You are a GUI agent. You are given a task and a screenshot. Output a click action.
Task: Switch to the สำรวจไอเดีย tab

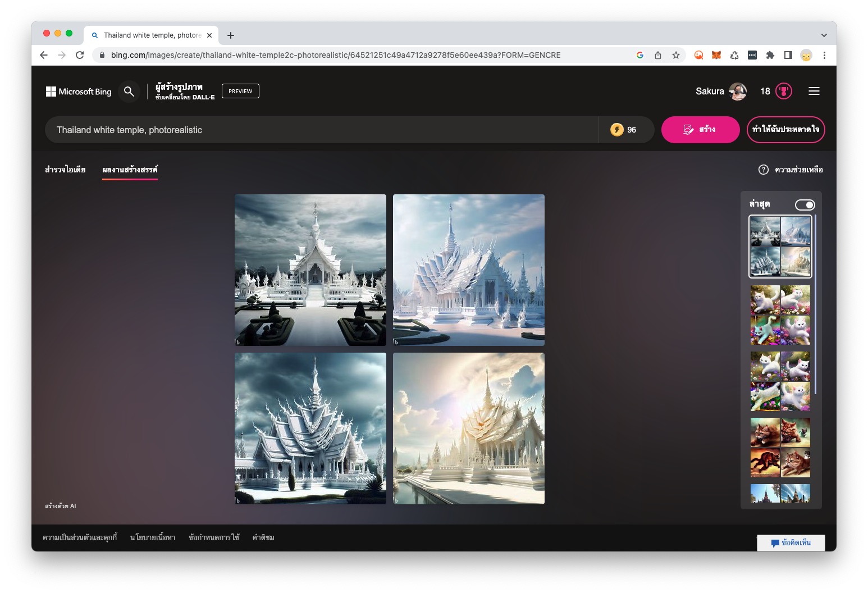pyautogui.click(x=65, y=170)
